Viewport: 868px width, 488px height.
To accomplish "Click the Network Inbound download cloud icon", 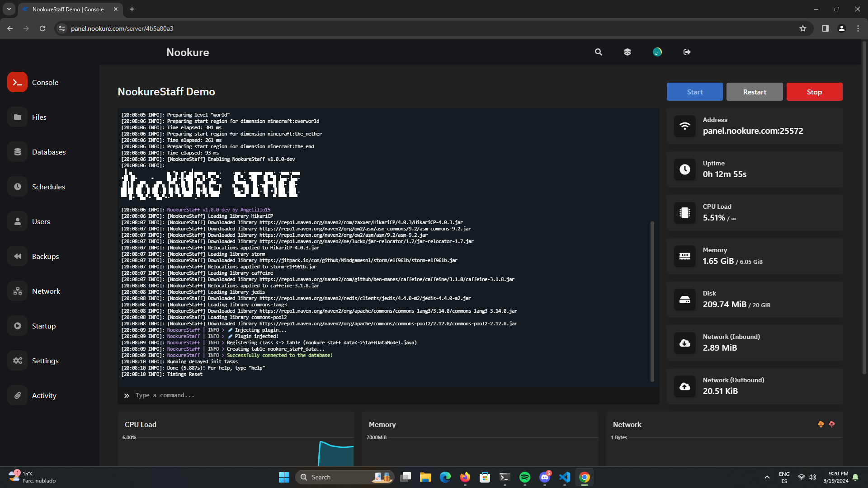I will [x=685, y=343].
